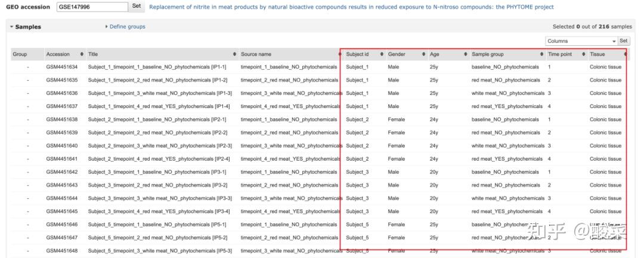Viewport: 644px width, 258px height.
Task: Open the PHYTOME project study title link
Action: (x=351, y=7)
